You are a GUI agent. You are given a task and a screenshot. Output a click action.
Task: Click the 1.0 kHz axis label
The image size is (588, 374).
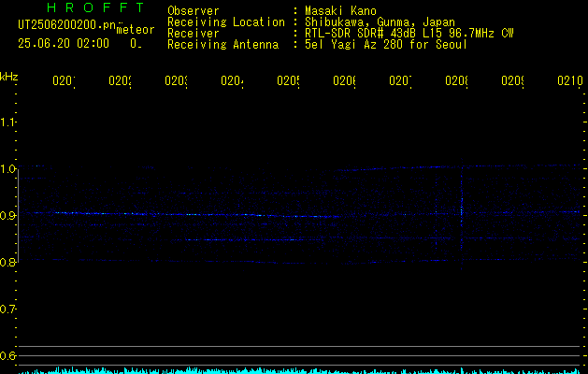coord(8,169)
